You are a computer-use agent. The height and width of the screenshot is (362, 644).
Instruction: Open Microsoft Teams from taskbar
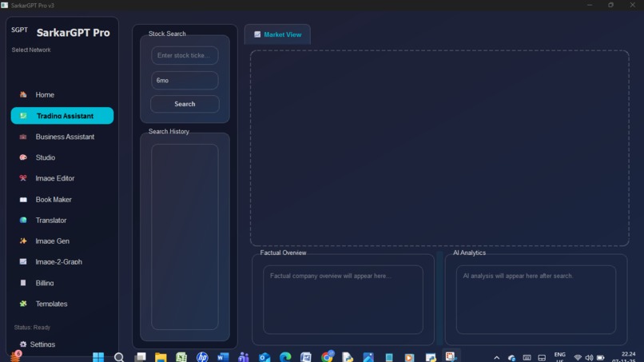point(244,357)
